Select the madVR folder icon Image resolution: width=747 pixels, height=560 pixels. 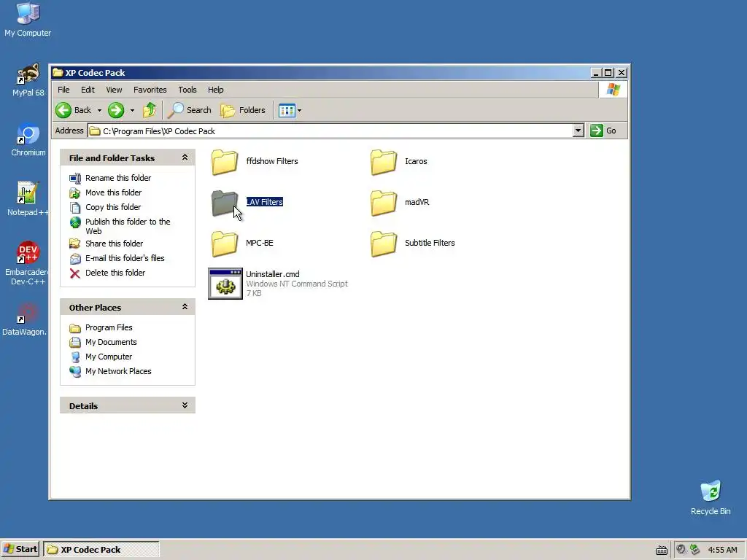(x=384, y=203)
